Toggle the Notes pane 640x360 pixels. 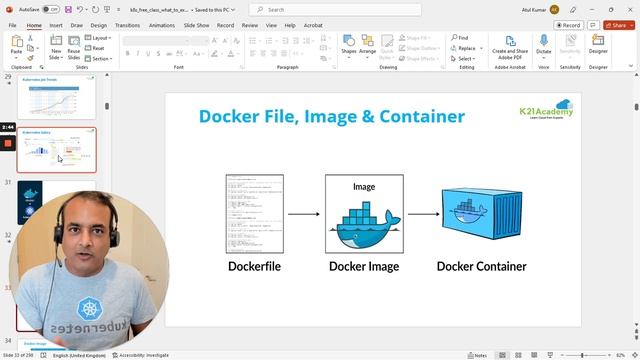click(478, 356)
